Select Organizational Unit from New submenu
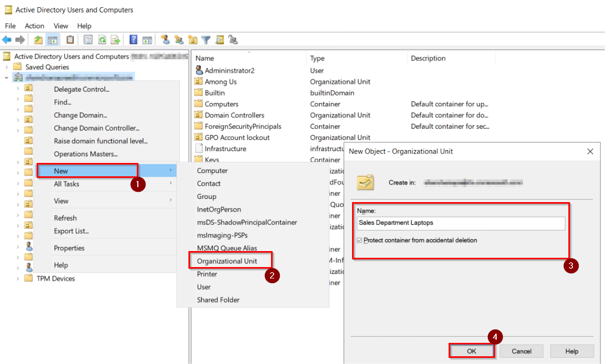The width and height of the screenshot is (605, 364). [x=227, y=261]
